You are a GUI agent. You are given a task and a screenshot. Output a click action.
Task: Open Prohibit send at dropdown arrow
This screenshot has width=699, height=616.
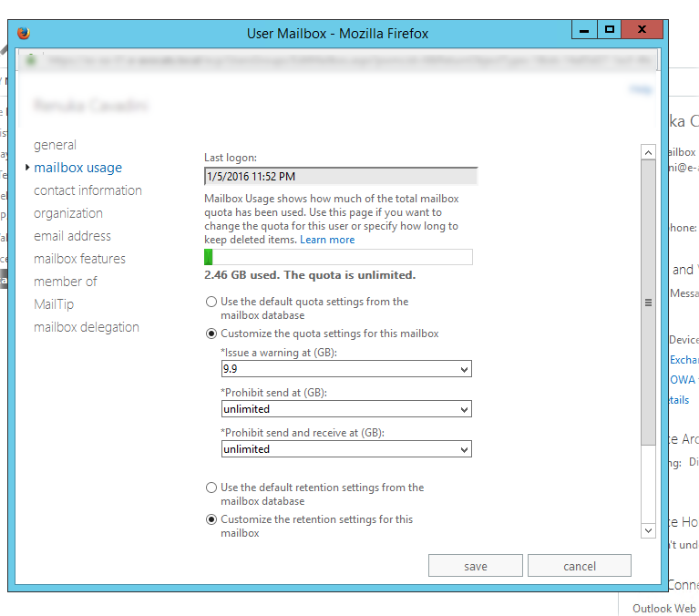[464, 409]
